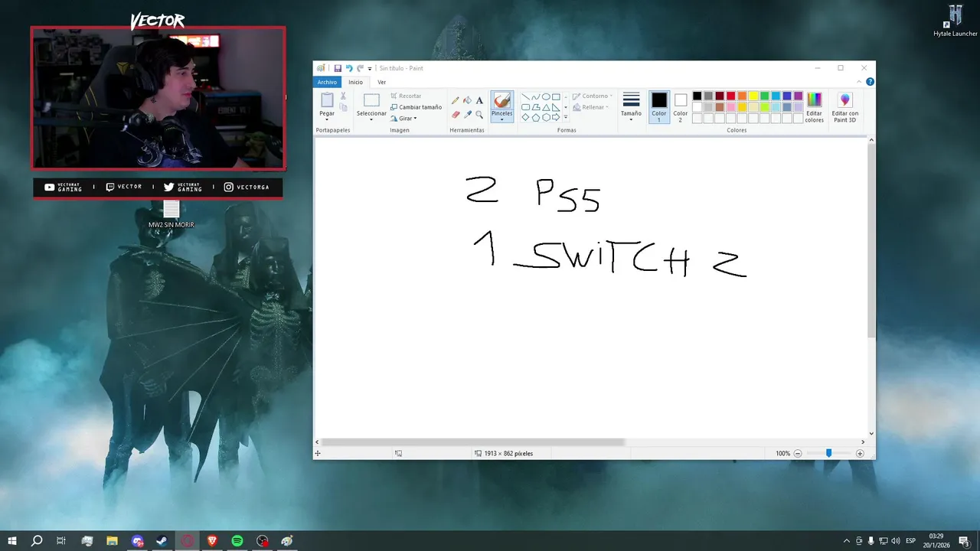The height and width of the screenshot is (551, 980).
Task: Pick the line shape in Formas gallery
Action: pos(526,97)
